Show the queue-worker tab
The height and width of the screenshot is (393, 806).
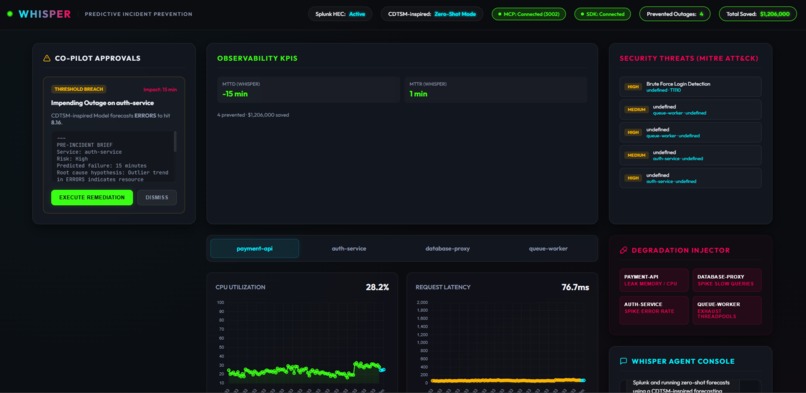[548, 248]
